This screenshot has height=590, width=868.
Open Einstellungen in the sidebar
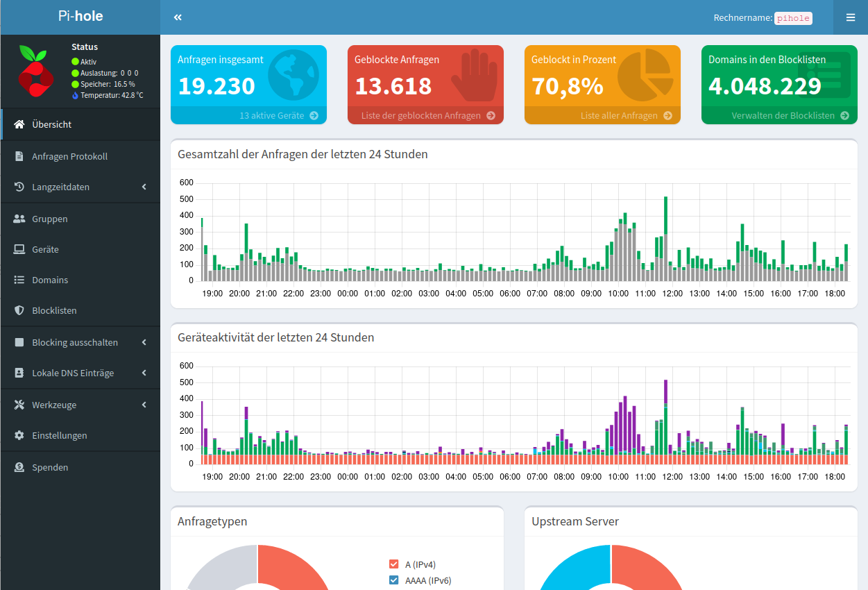click(80, 435)
